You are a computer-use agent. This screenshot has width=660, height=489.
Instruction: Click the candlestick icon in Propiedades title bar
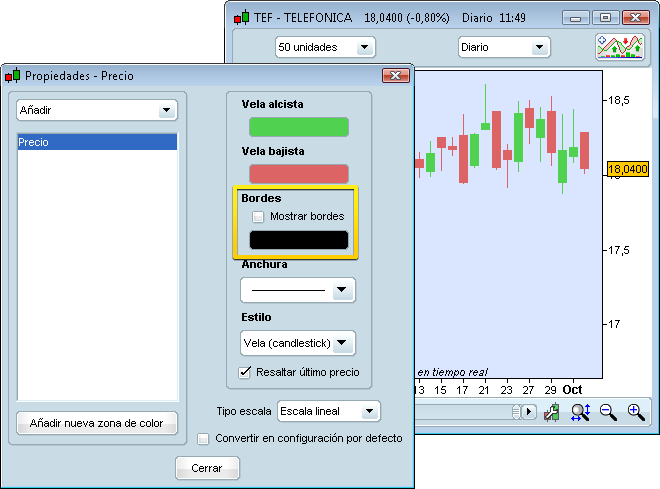(13, 76)
